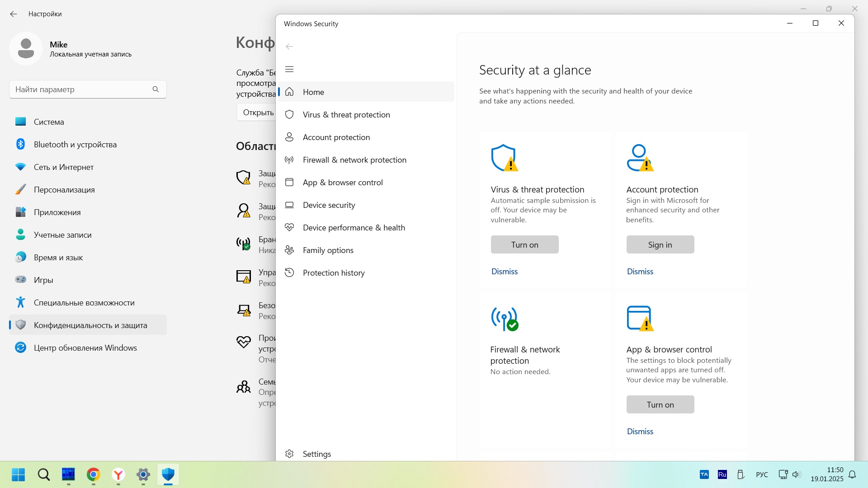Viewport: 868px width, 488px height.
Task: Dismiss the Virus & threat protection warning
Action: [504, 272]
